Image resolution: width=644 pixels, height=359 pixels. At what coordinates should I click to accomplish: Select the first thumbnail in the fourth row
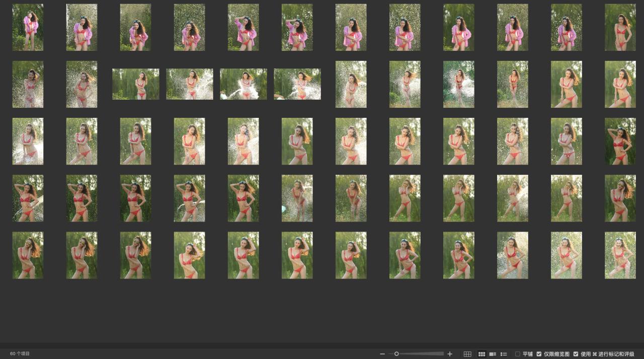[x=28, y=198]
